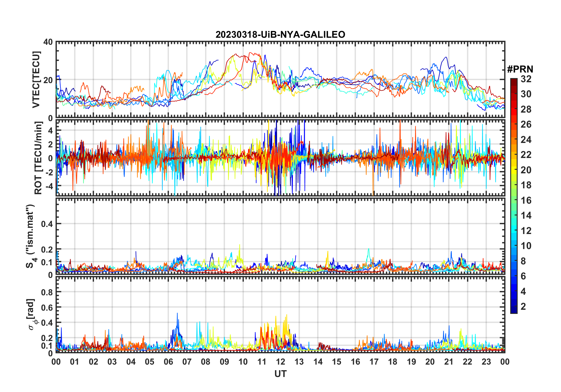Select the "UT" x-axis label
The height and width of the screenshot is (392, 561).
(x=280, y=374)
